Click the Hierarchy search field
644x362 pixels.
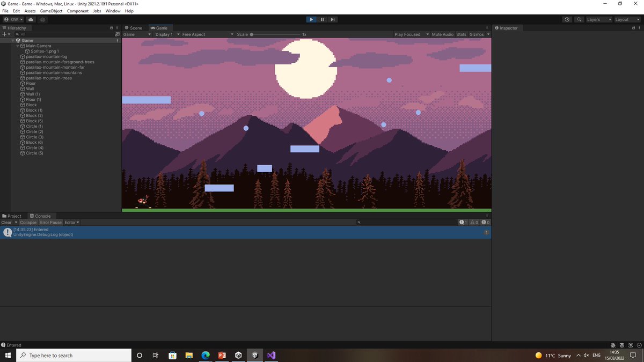pyautogui.click(x=64, y=34)
